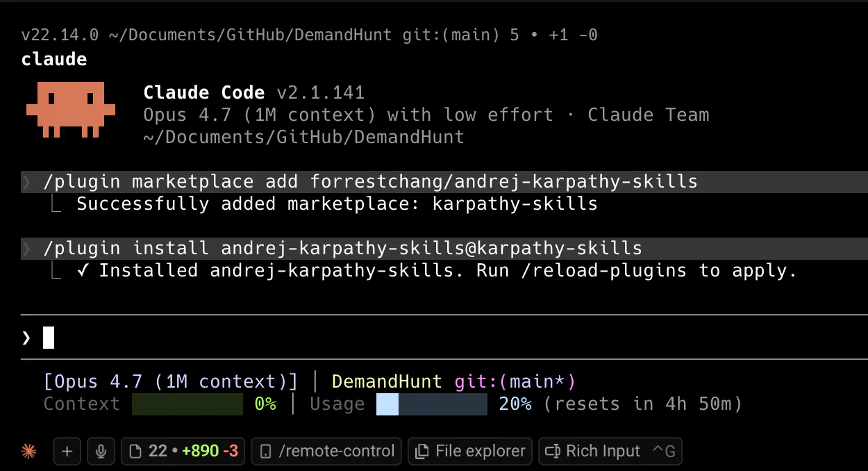868x471 pixels.
Task: Click the '0%' context value
Action: (265, 404)
